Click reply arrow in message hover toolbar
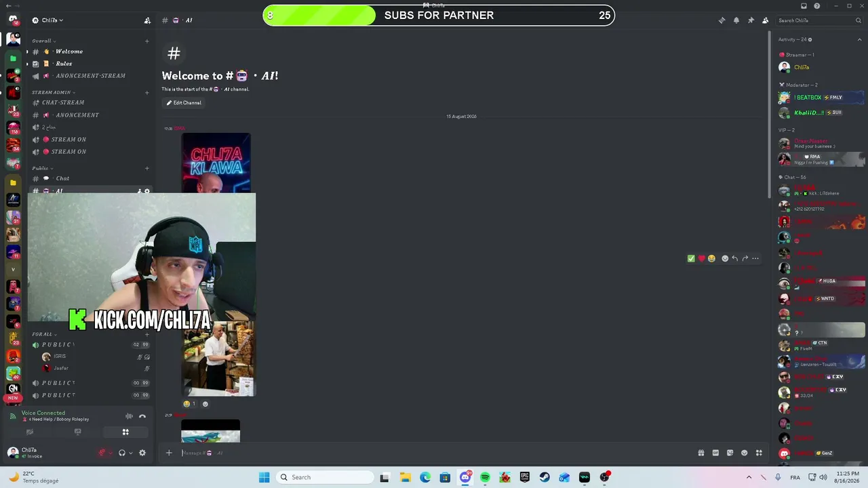The height and width of the screenshot is (488, 868). click(735, 258)
